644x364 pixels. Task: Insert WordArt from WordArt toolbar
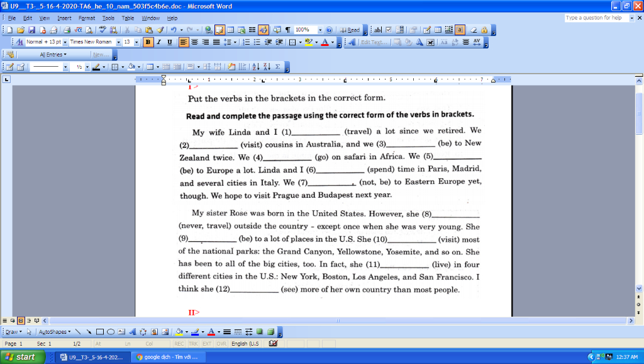coord(352,42)
